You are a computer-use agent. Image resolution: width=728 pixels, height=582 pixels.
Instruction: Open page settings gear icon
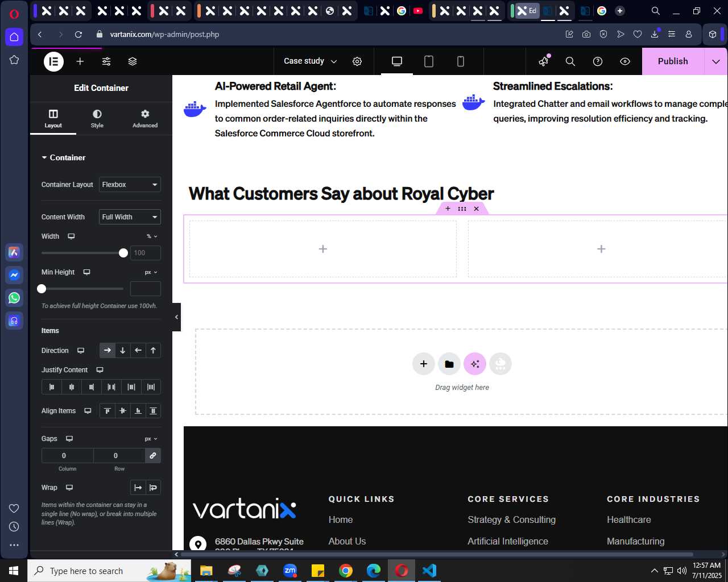357,61
